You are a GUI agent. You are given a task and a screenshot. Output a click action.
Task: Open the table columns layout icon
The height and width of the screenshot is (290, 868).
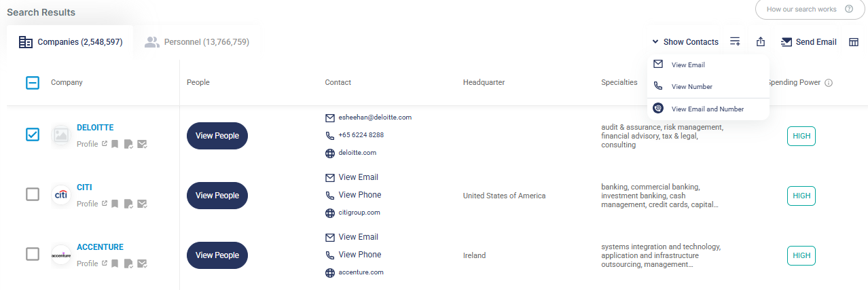point(854,42)
